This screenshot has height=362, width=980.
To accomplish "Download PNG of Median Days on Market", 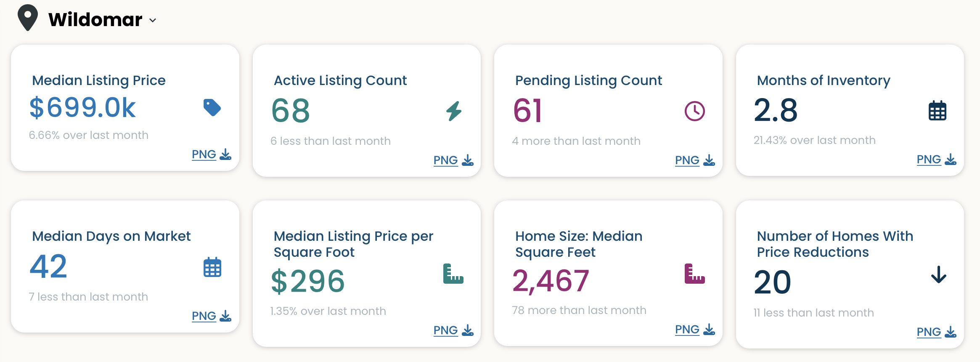I will (x=212, y=316).
